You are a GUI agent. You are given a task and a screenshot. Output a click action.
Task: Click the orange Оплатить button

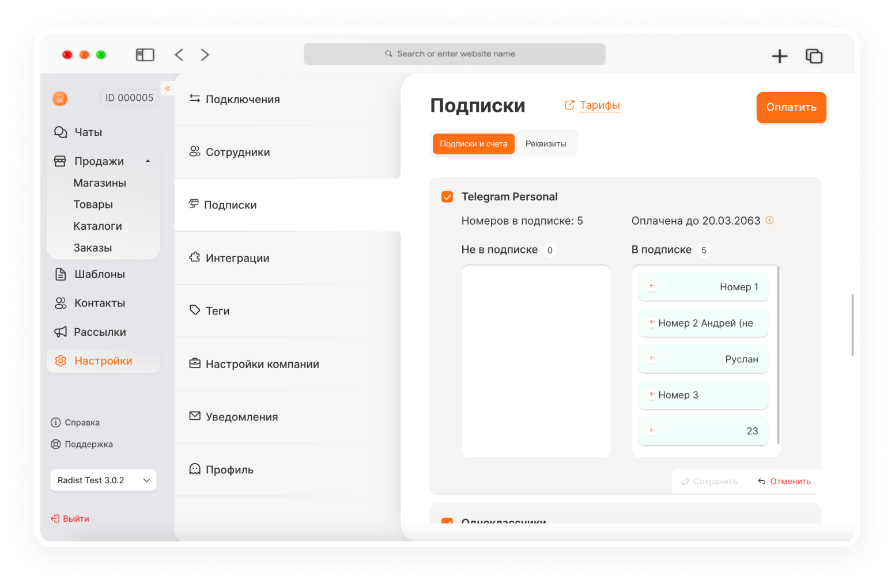[791, 108]
